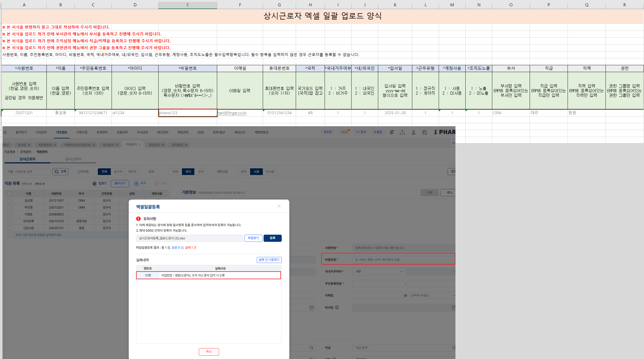Tick the select-all checkbox in 직원 목록 header
Screen dimensions: 644x359
coord(9,194)
